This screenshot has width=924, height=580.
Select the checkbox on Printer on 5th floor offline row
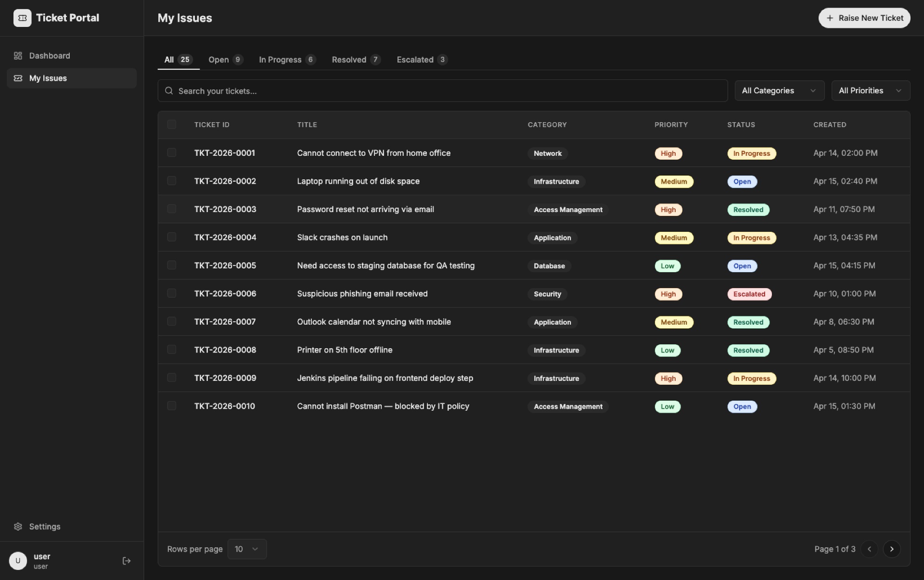point(171,350)
